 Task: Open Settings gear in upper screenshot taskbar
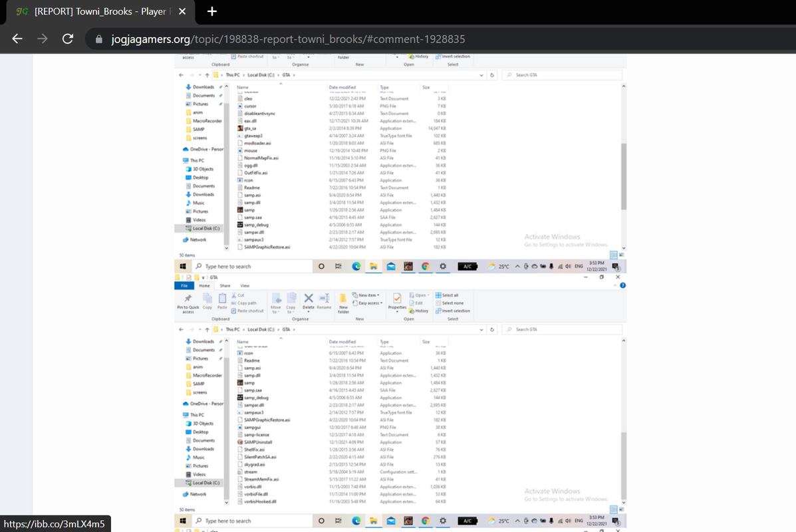[x=443, y=267]
